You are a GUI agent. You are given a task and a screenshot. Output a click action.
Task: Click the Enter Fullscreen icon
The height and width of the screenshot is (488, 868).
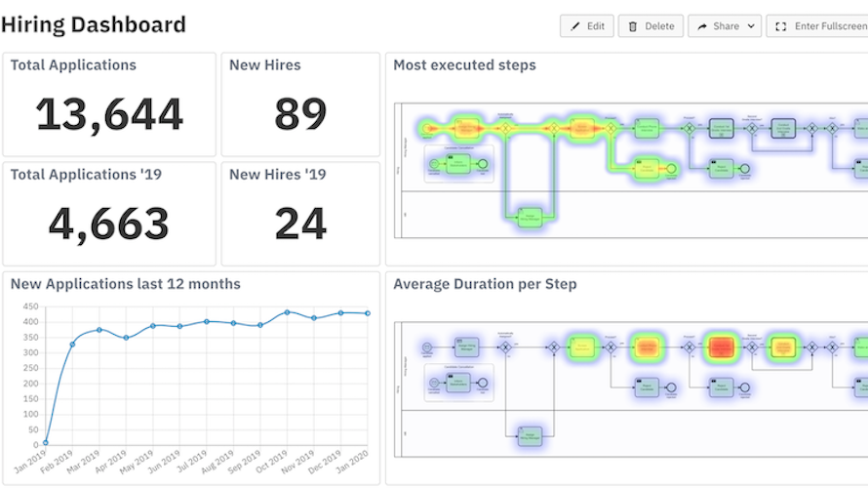[x=780, y=26]
